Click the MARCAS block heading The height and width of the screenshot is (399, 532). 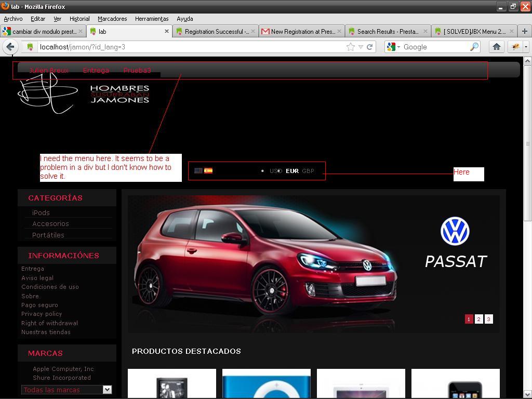[x=46, y=353]
